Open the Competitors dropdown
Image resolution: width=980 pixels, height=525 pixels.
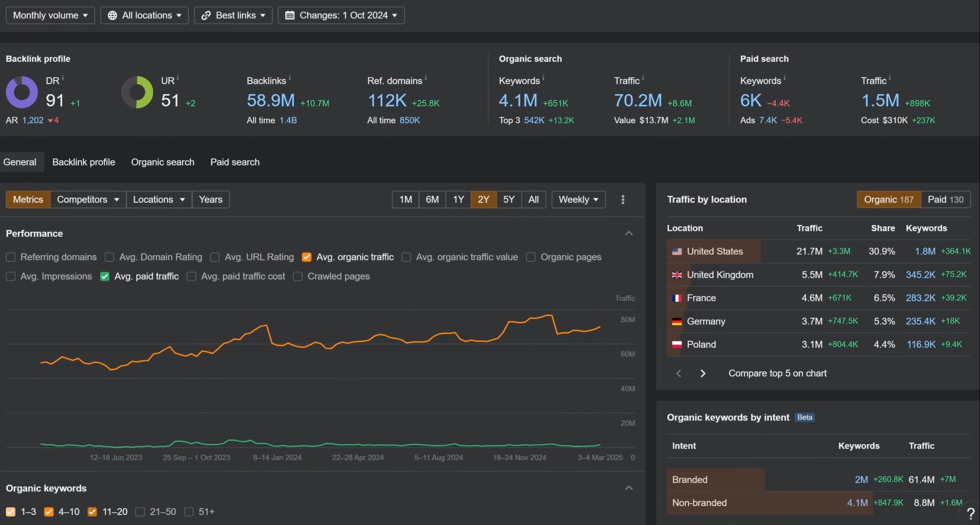(x=88, y=200)
